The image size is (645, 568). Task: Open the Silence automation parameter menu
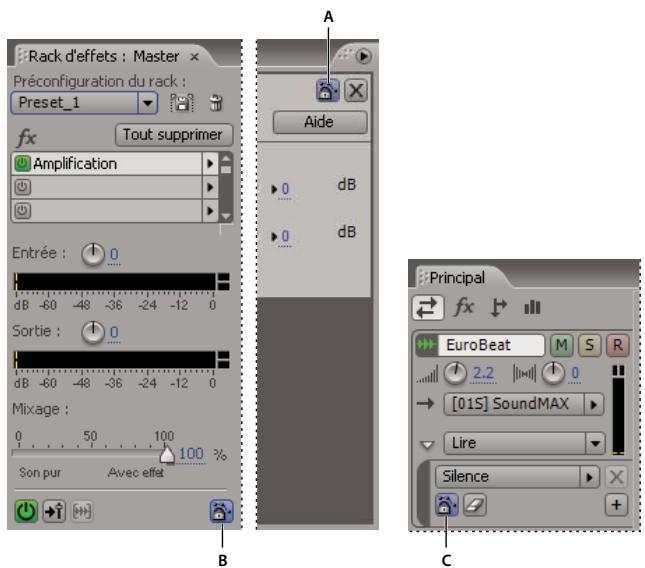pyautogui.click(x=517, y=477)
